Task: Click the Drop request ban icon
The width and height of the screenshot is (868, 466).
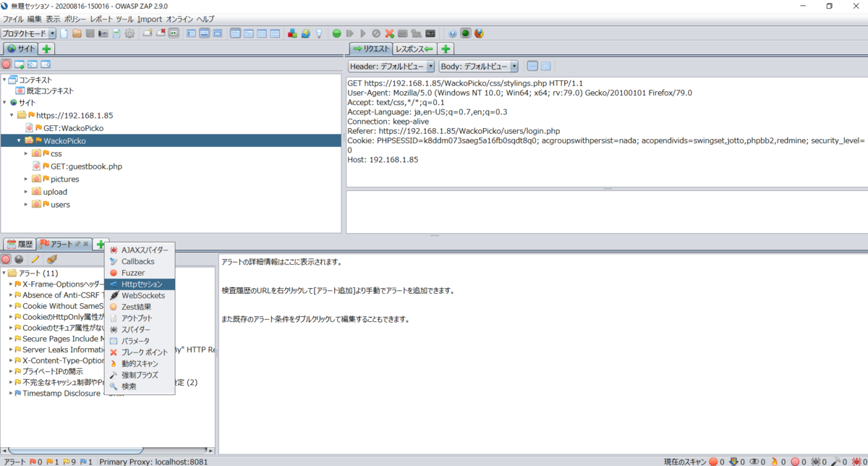Action: coord(376,33)
